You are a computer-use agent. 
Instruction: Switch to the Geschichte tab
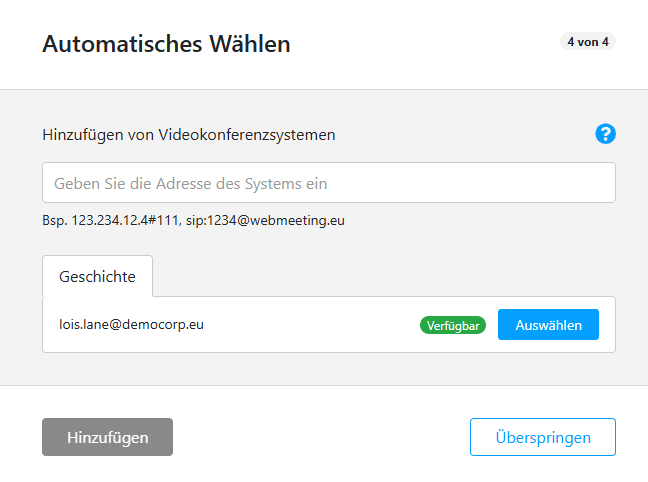tap(97, 276)
